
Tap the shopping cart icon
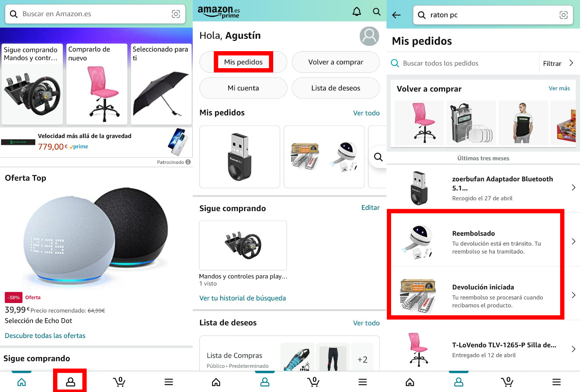(119, 382)
